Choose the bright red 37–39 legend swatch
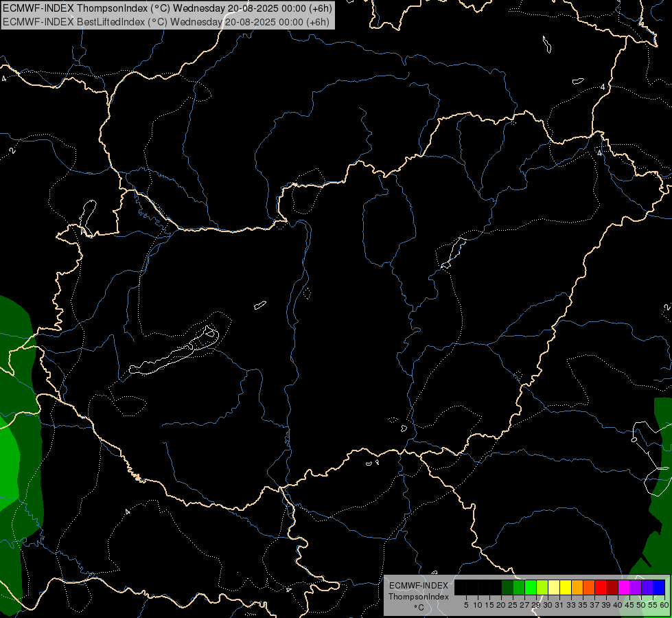Viewport: 672px width, 618px height. tap(601, 587)
